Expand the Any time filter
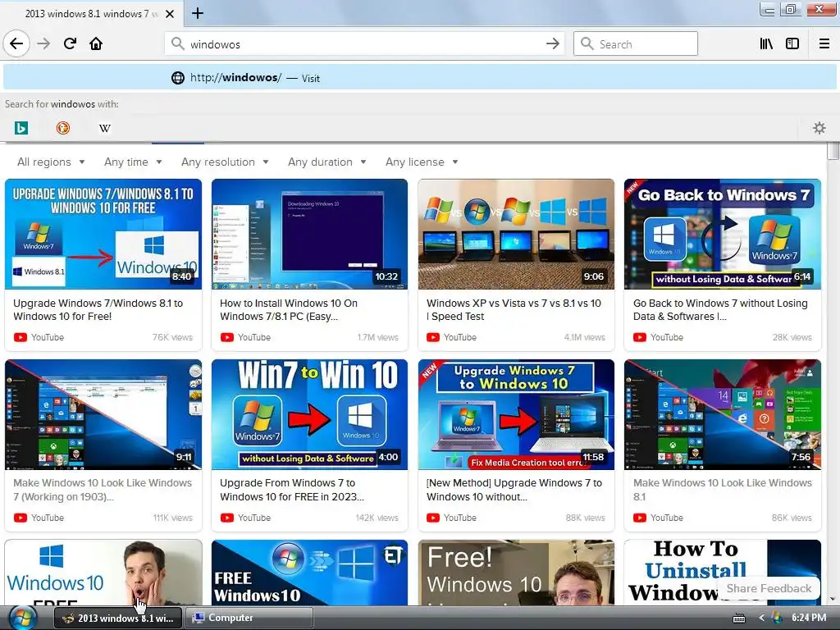 click(x=133, y=162)
